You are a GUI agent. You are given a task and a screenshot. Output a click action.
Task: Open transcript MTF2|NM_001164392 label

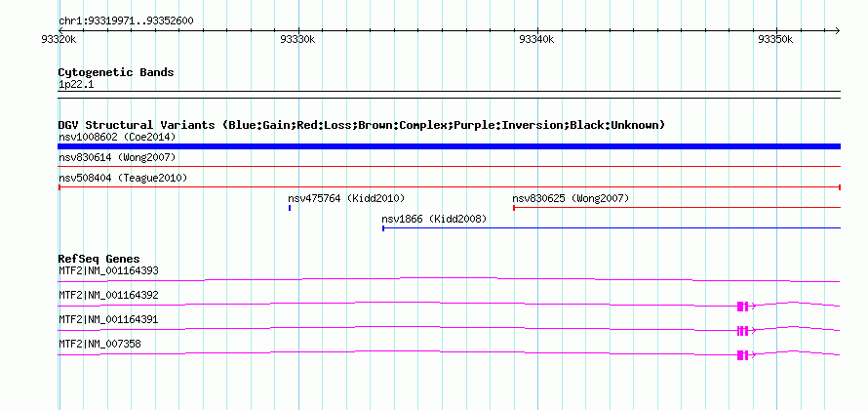108,296
